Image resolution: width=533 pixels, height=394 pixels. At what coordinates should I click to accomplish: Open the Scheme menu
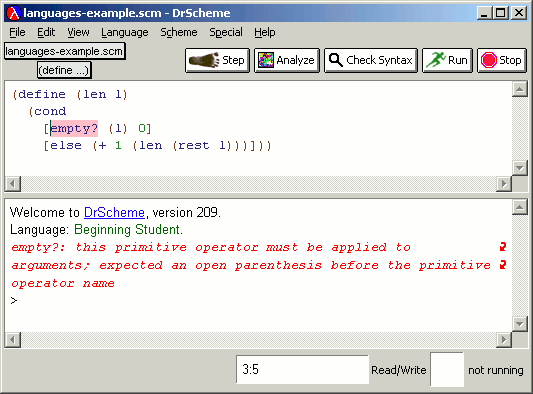[x=179, y=32]
